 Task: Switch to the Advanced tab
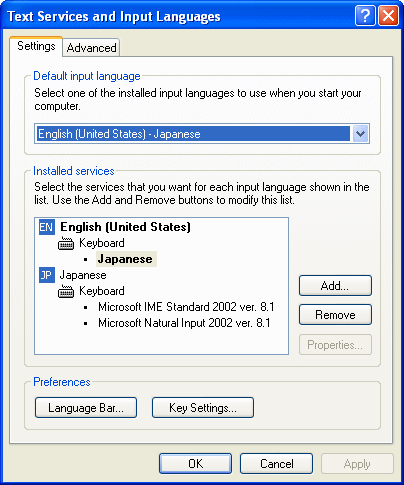pos(91,48)
